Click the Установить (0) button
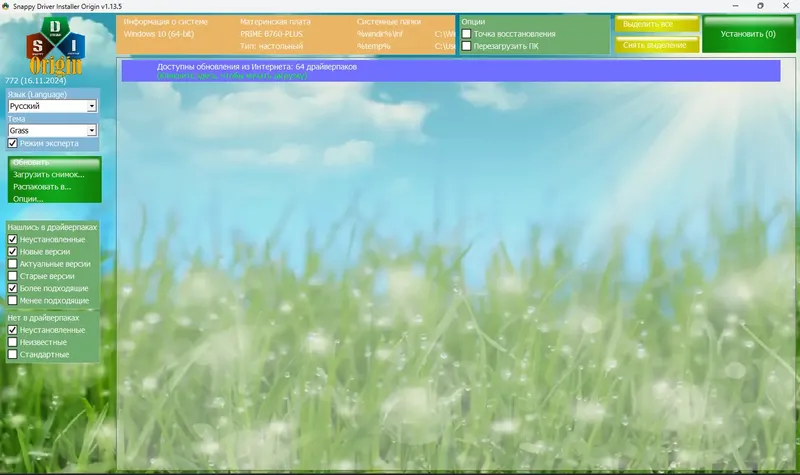Image resolution: width=800 pixels, height=475 pixels. pos(748,34)
